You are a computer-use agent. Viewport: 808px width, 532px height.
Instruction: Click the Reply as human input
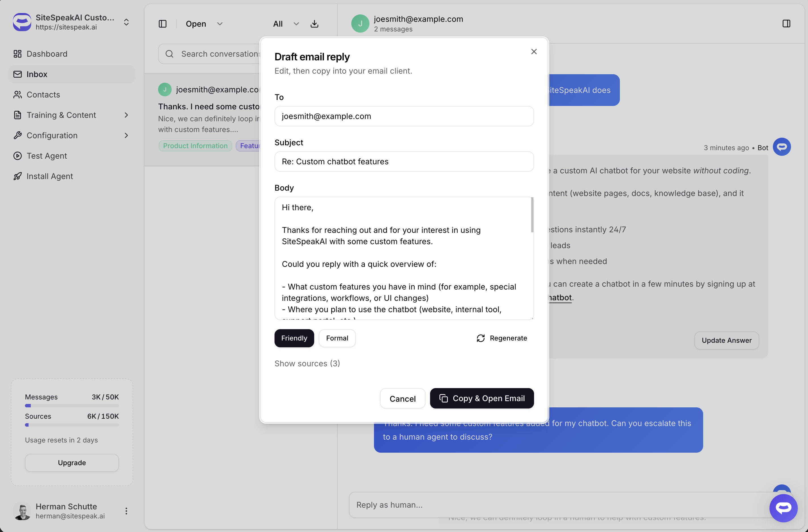point(564,505)
